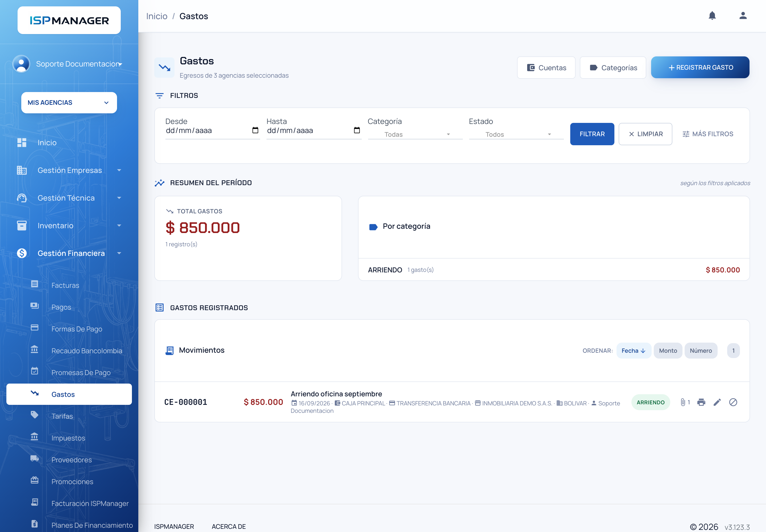This screenshot has height=532, width=766.
Task: Open the Categoría Todas dropdown
Action: point(415,134)
